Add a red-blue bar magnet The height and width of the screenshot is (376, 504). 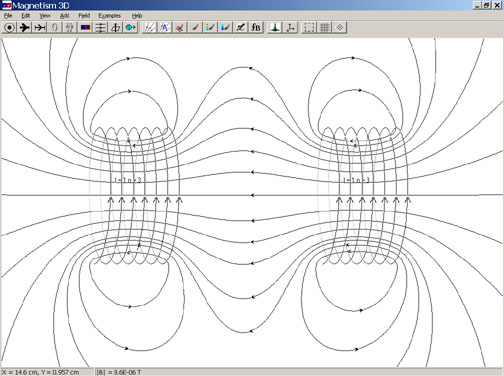85,27
